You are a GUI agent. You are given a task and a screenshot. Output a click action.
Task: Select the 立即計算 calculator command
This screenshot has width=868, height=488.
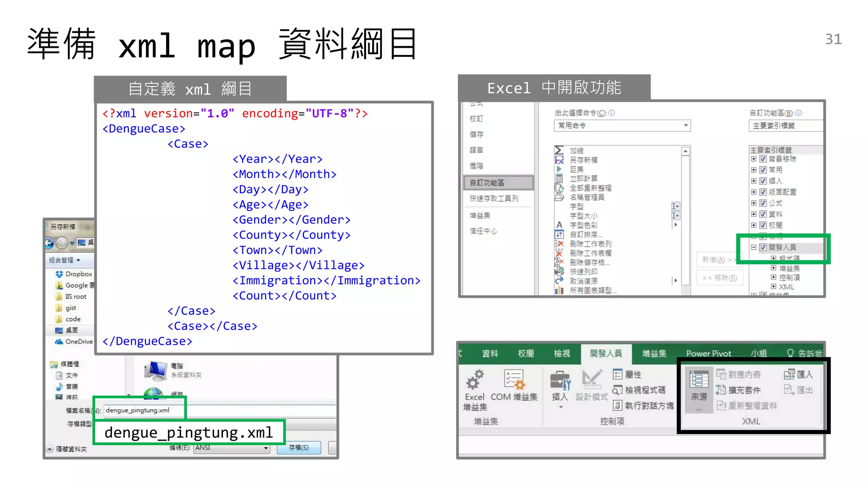pyautogui.click(x=577, y=178)
